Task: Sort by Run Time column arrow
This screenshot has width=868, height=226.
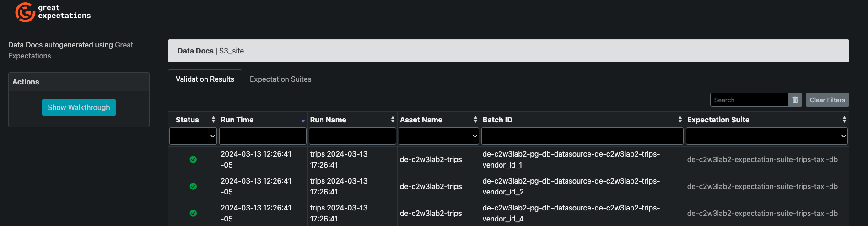Action: (x=303, y=120)
